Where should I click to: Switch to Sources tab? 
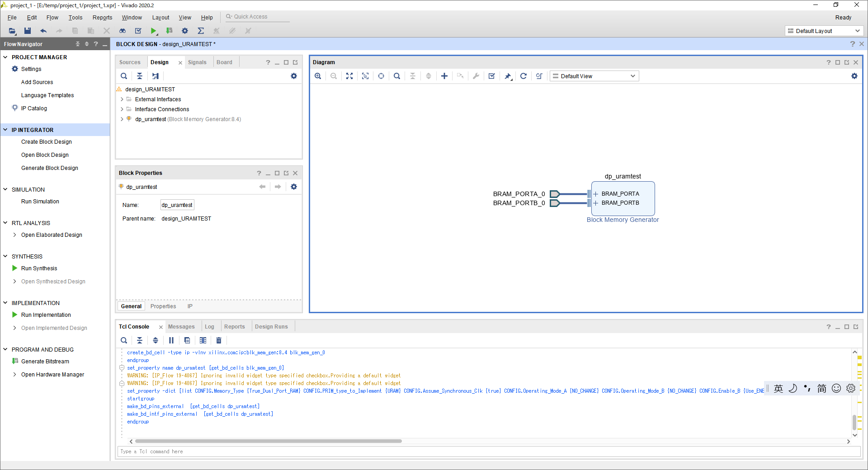coord(130,62)
